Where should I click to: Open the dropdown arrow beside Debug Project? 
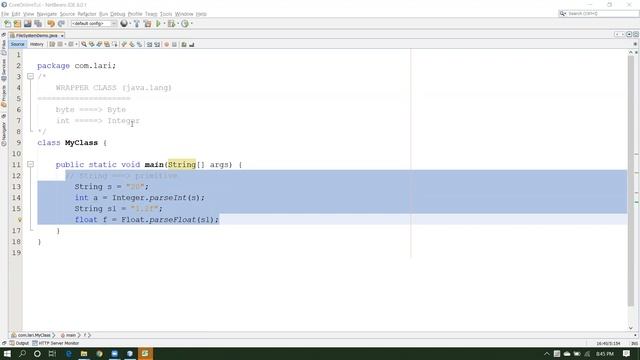(x=178, y=24)
